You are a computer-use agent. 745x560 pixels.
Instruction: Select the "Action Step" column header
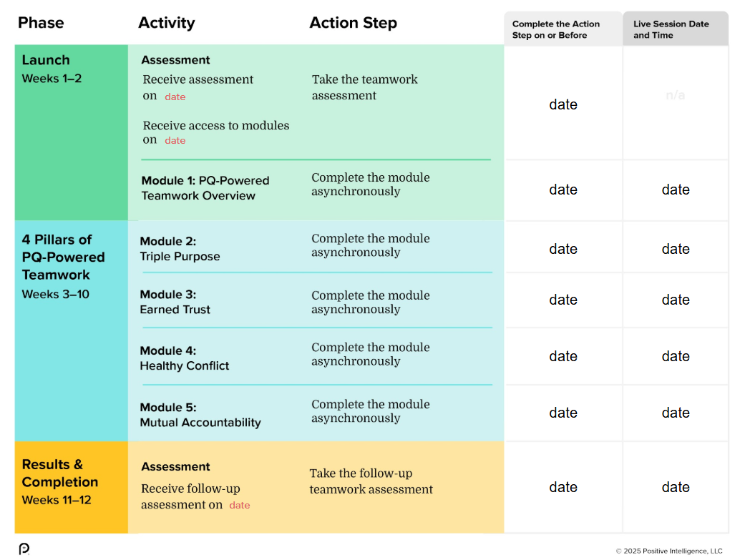pos(353,23)
